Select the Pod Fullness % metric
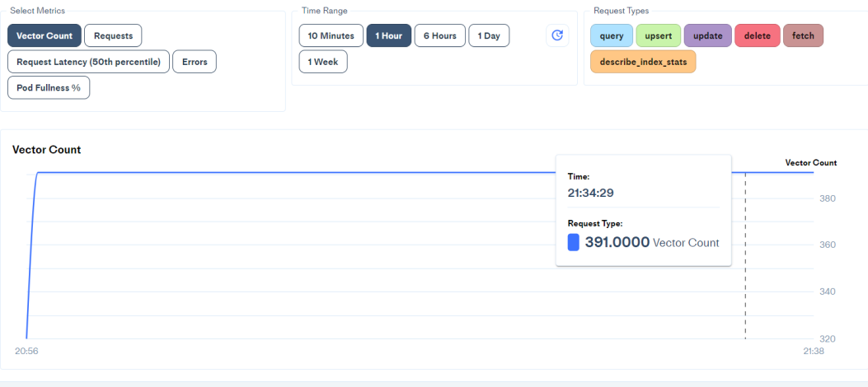This screenshot has width=868, height=387. coord(49,88)
